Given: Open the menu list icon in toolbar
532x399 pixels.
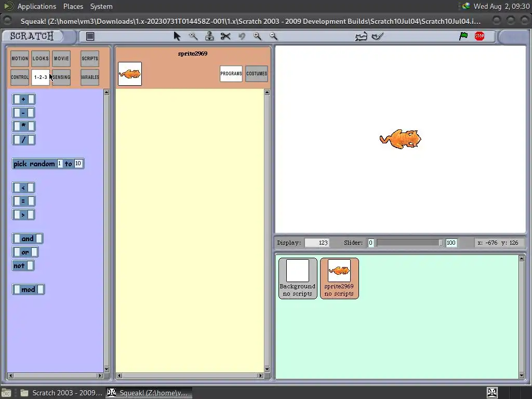Looking at the screenshot, I should [90, 36].
